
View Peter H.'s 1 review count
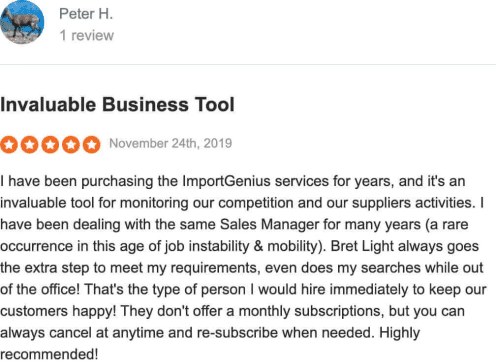[87, 35]
